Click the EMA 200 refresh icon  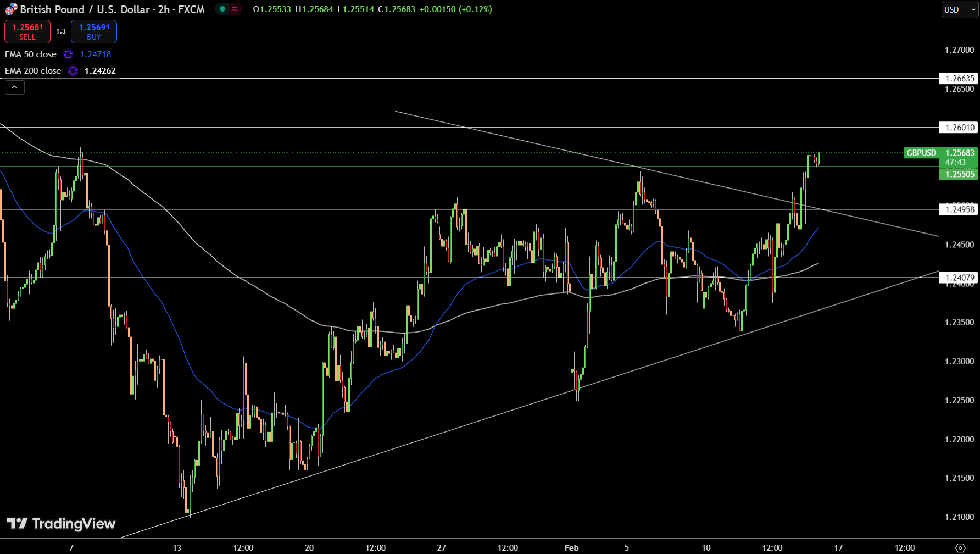tap(73, 71)
